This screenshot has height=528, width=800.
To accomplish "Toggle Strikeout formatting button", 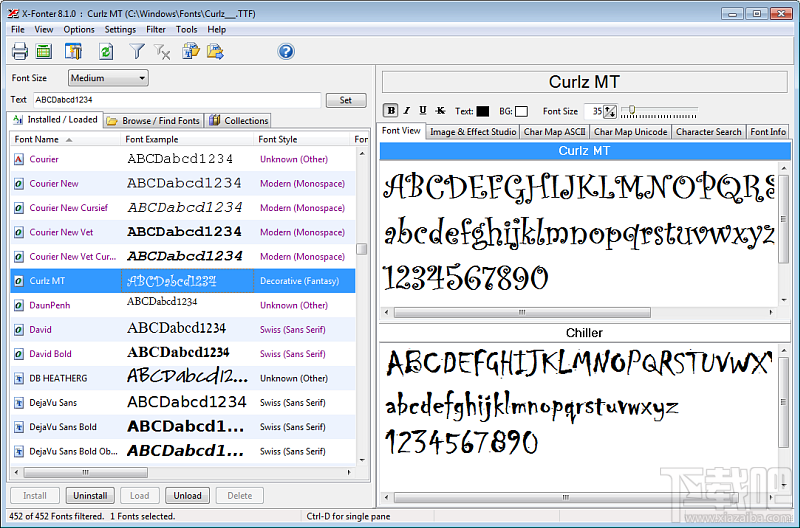I will point(440,111).
